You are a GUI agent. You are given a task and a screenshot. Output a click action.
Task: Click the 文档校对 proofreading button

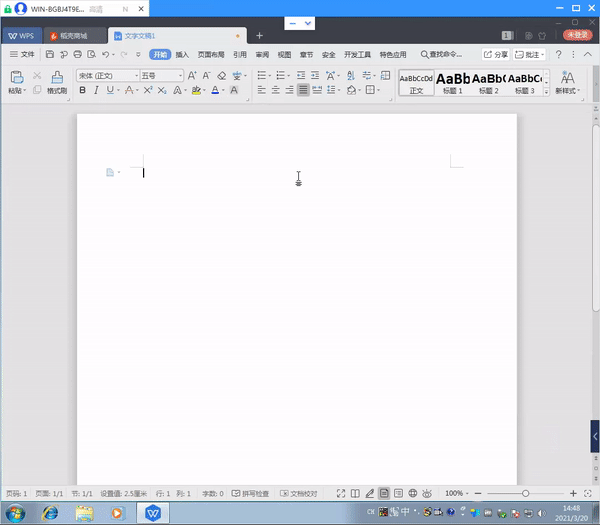[x=299, y=493]
